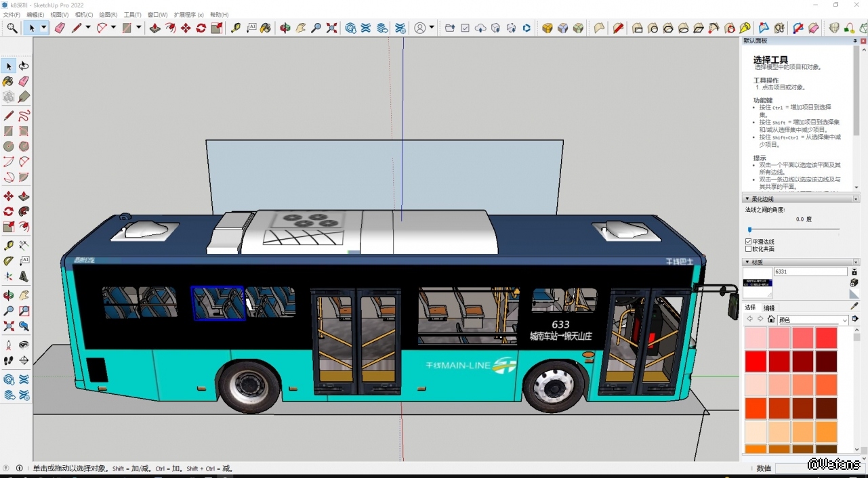
Task: Pick the bright red color swatch
Action: [756, 361]
